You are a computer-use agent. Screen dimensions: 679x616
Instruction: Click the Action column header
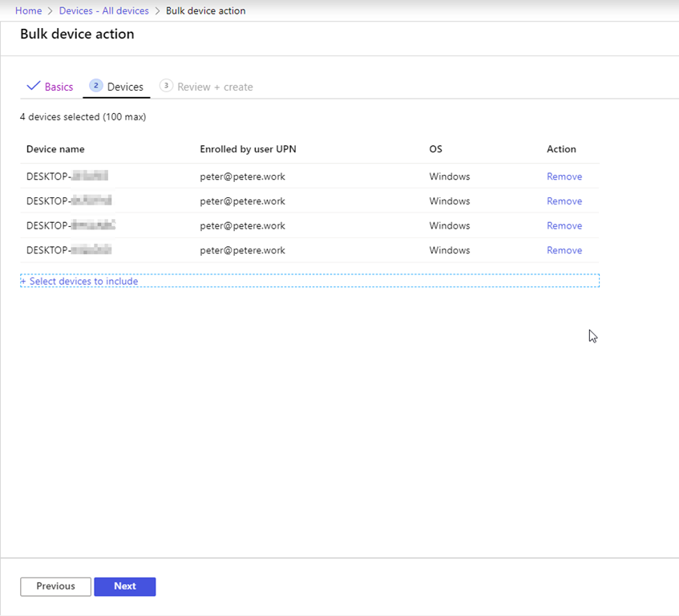561,149
